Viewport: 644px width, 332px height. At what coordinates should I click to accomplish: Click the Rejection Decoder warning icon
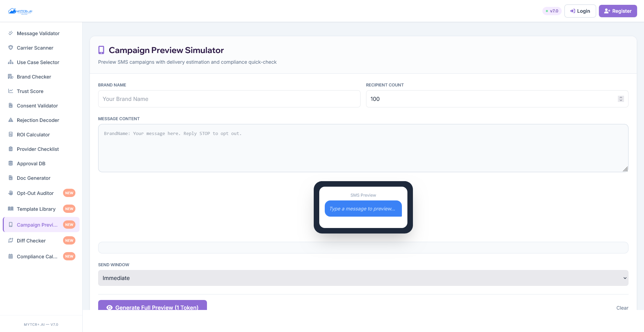pyautogui.click(x=10, y=120)
